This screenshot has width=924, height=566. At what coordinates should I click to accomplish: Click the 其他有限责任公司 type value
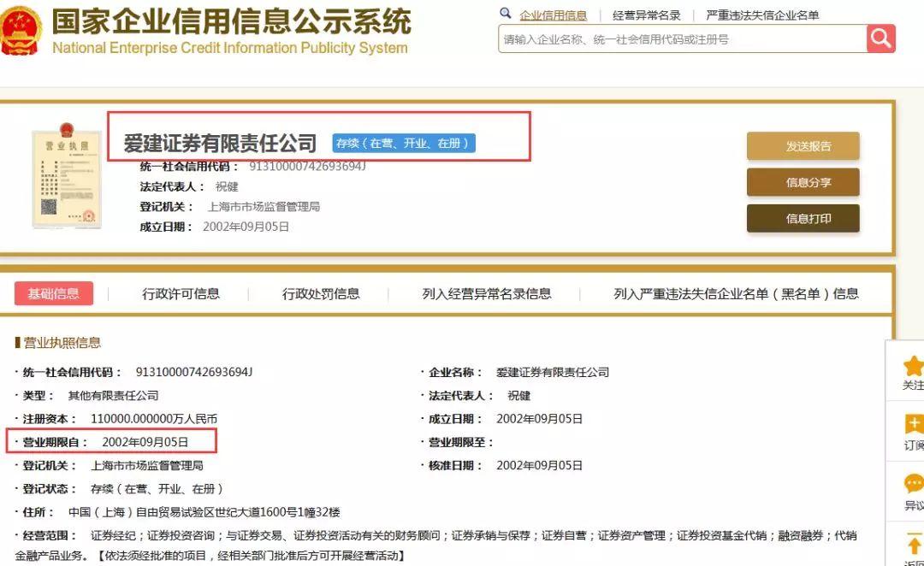pos(113,396)
